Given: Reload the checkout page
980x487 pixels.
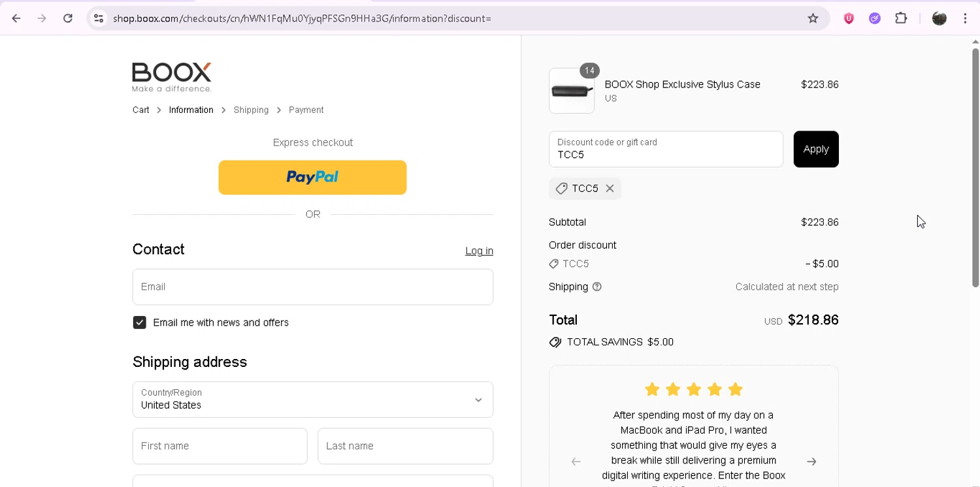Looking at the screenshot, I should point(68,18).
